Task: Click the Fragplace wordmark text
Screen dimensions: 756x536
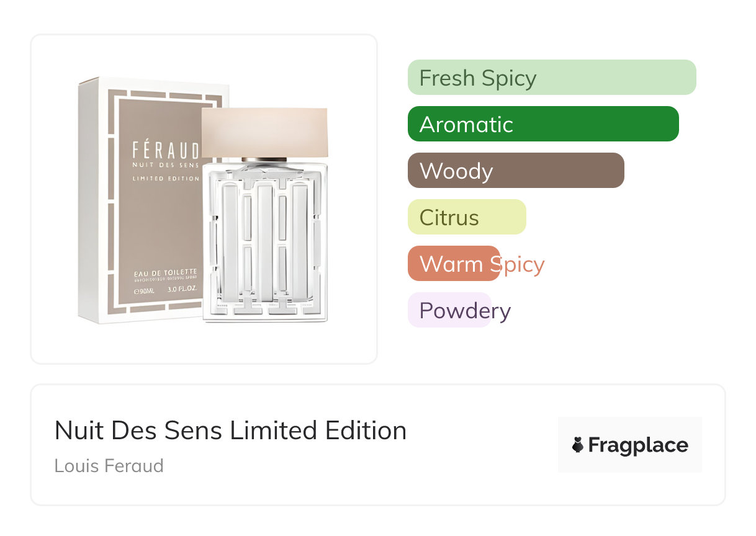Action: (x=638, y=445)
